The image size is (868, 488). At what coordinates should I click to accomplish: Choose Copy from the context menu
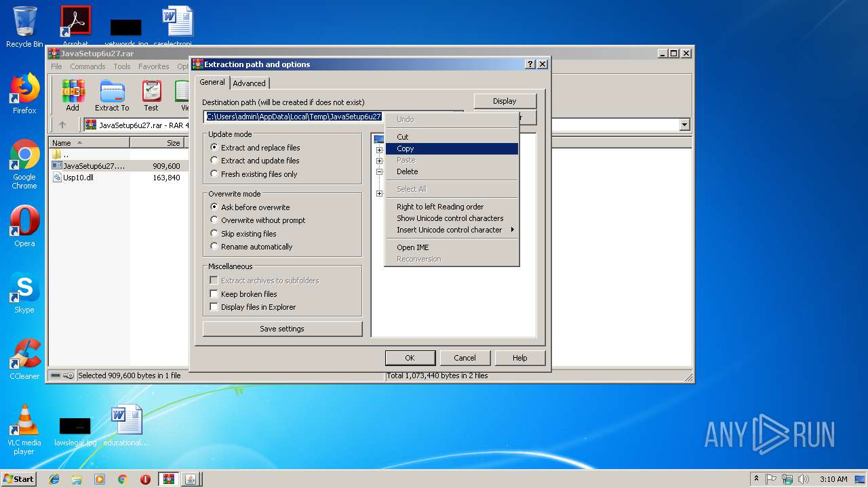[x=451, y=148]
